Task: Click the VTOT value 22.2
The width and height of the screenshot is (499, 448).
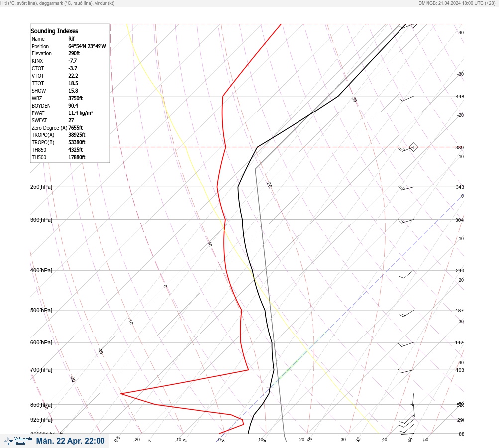Action: pos(73,76)
